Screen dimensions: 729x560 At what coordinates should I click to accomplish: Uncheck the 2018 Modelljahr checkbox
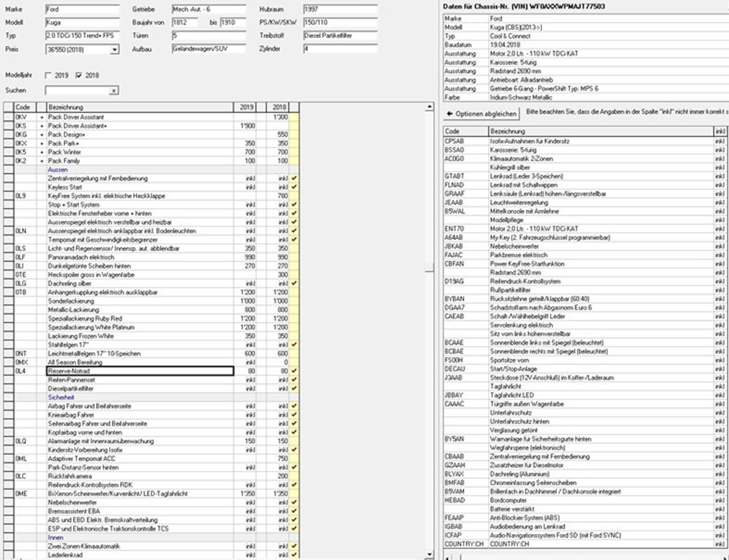coord(79,76)
